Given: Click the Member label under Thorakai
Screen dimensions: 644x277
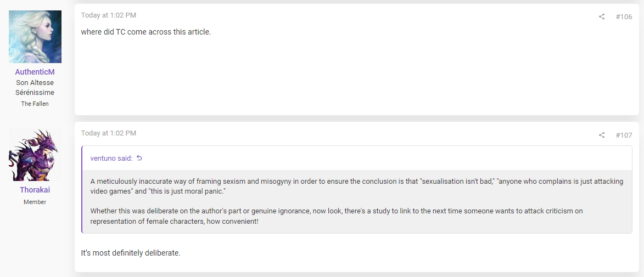Looking at the screenshot, I should click(35, 202).
